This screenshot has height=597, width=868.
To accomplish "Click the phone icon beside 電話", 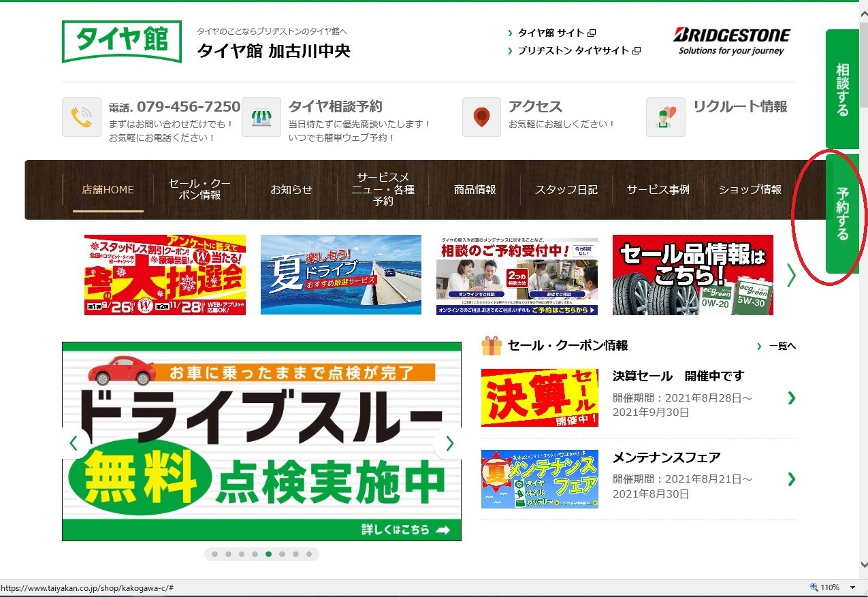I will tap(82, 117).
